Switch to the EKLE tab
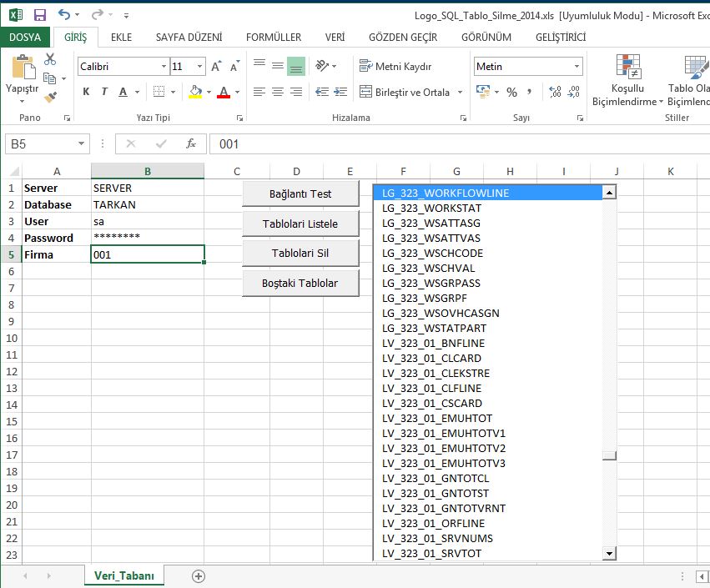Screen dimensions: 710x588 coord(121,38)
